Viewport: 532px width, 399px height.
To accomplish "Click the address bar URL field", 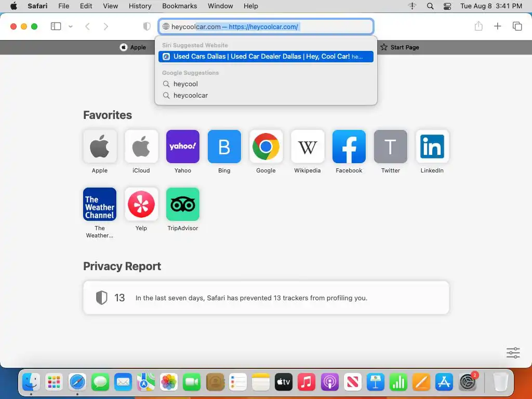I will pyautogui.click(x=266, y=26).
